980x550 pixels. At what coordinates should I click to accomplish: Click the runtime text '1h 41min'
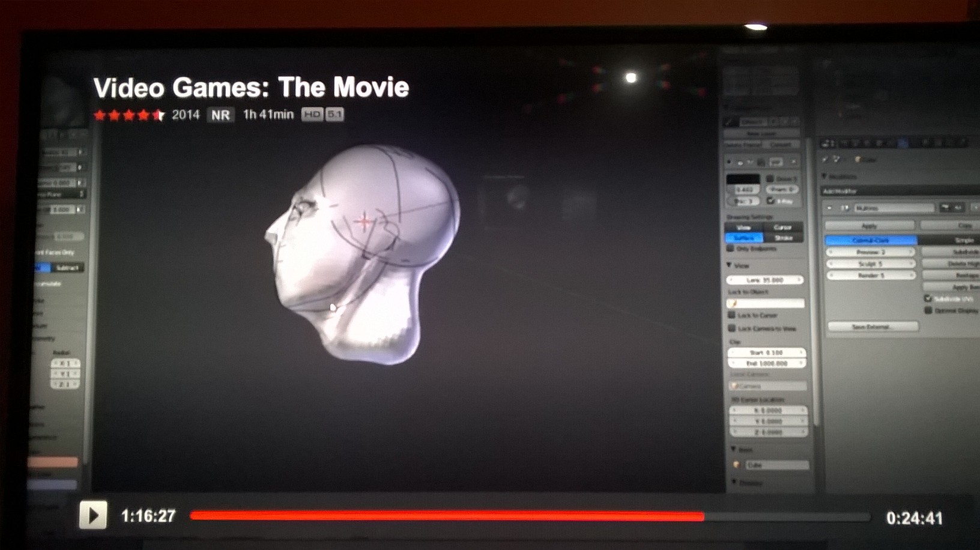tap(268, 114)
